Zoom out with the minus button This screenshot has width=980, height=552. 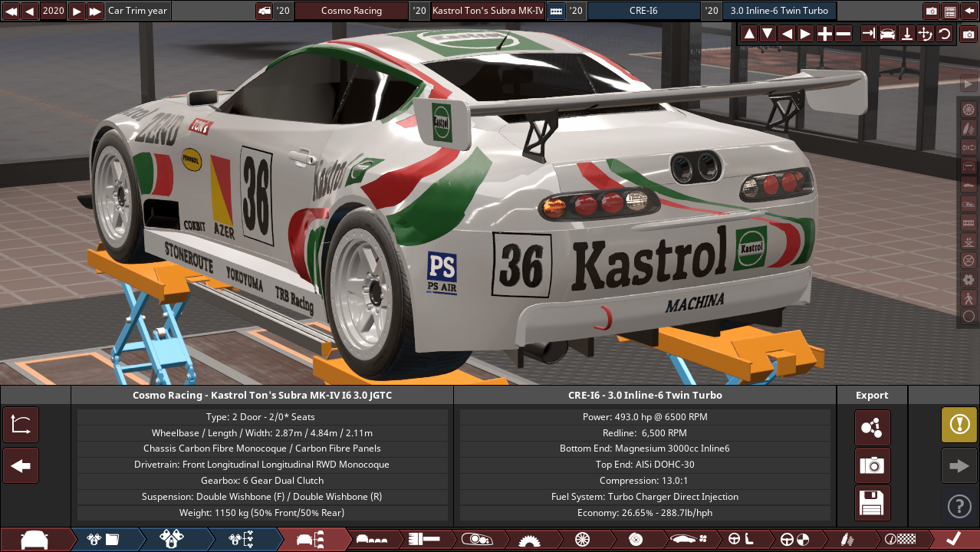point(843,34)
